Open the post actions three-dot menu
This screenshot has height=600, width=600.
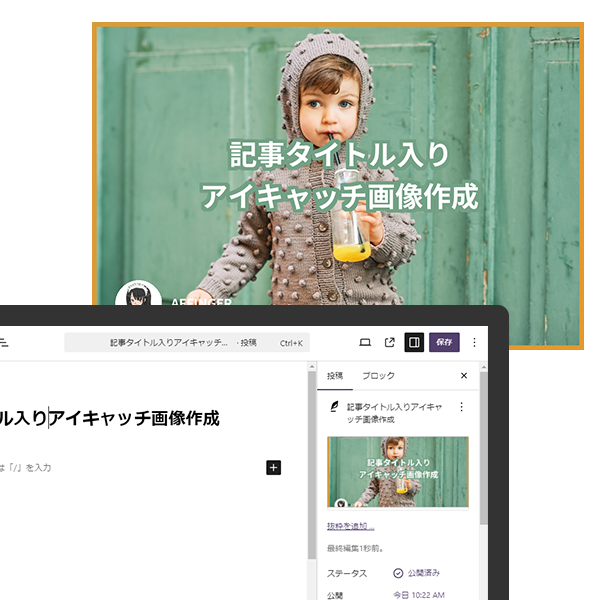point(461,407)
